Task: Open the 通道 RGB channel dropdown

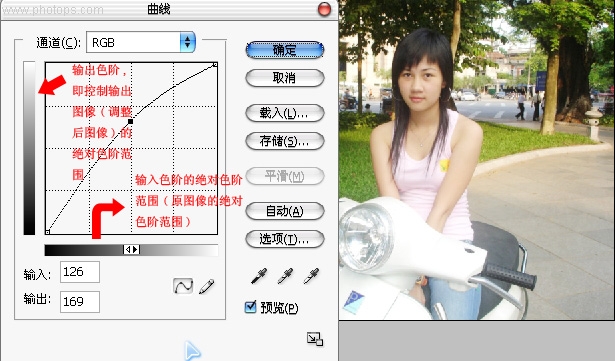Action: [x=141, y=42]
